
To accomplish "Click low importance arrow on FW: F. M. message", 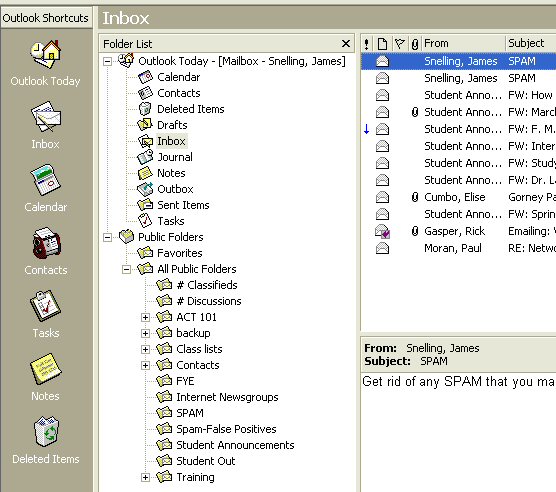I will click(367, 129).
